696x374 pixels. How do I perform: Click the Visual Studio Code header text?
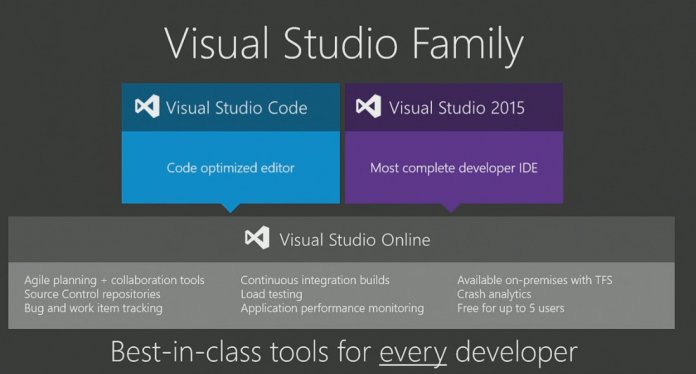tap(237, 108)
